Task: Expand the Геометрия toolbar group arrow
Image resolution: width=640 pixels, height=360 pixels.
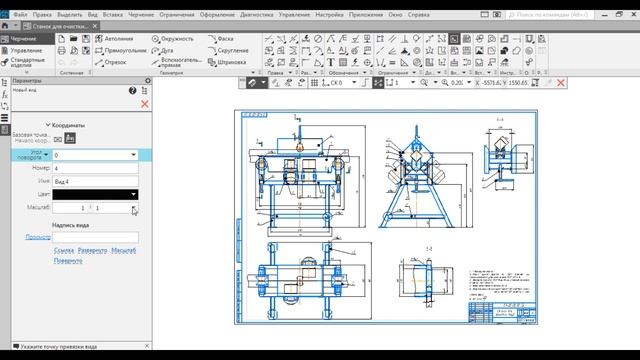Action: tap(253, 73)
